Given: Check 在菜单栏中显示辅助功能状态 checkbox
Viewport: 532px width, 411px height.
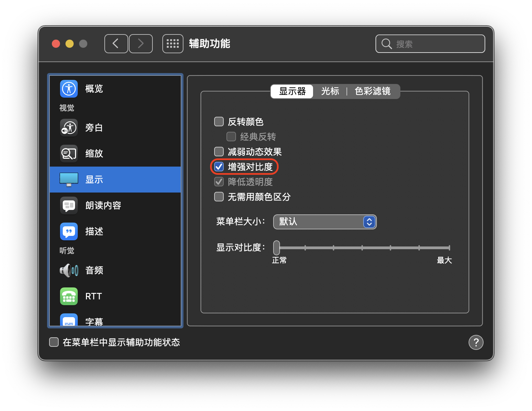Looking at the screenshot, I should pos(54,342).
